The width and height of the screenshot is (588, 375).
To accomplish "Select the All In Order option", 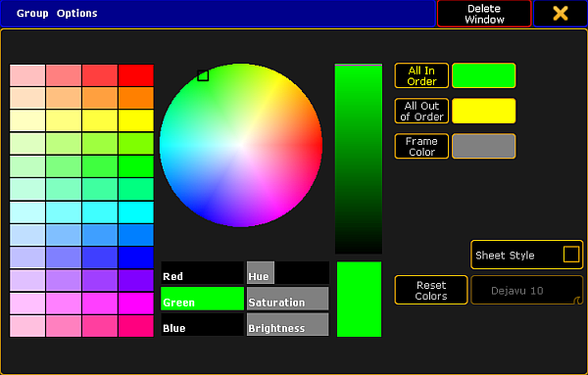I will pyautogui.click(x=421, y=75).
